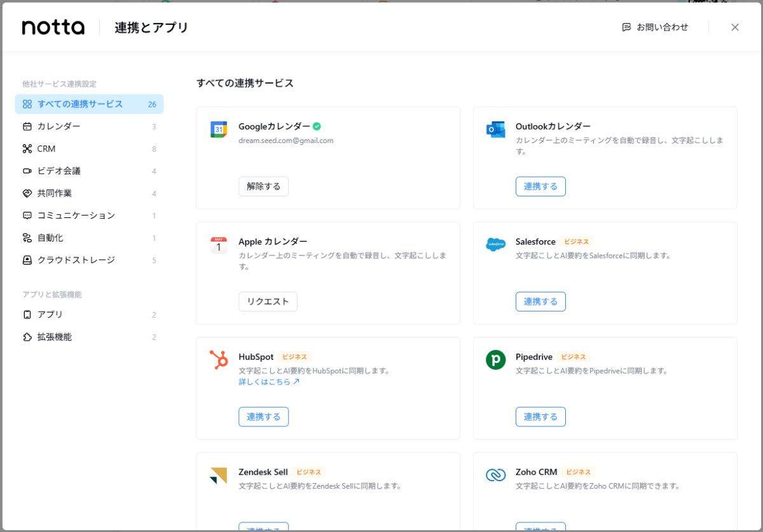Click the notta logo
Image resolution: width=763 pixels, height=532 pixels.
[x=53, y=27]
